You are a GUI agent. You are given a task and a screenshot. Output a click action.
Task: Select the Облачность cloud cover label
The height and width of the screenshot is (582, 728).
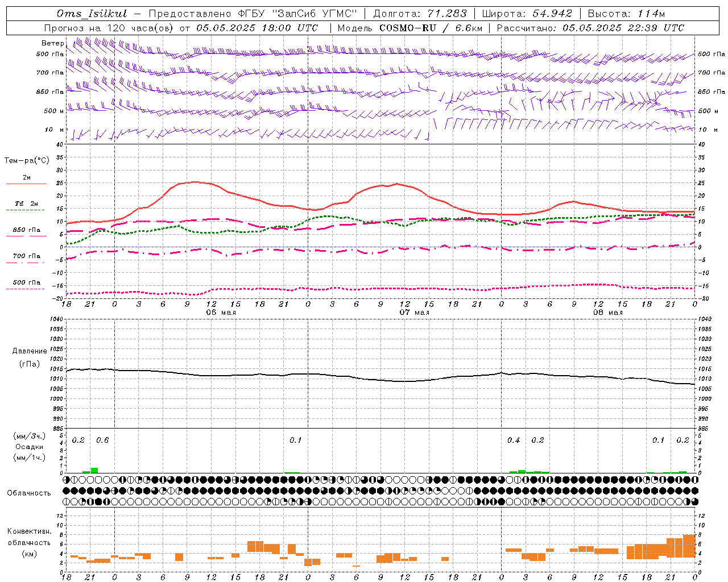click(29, 493)
